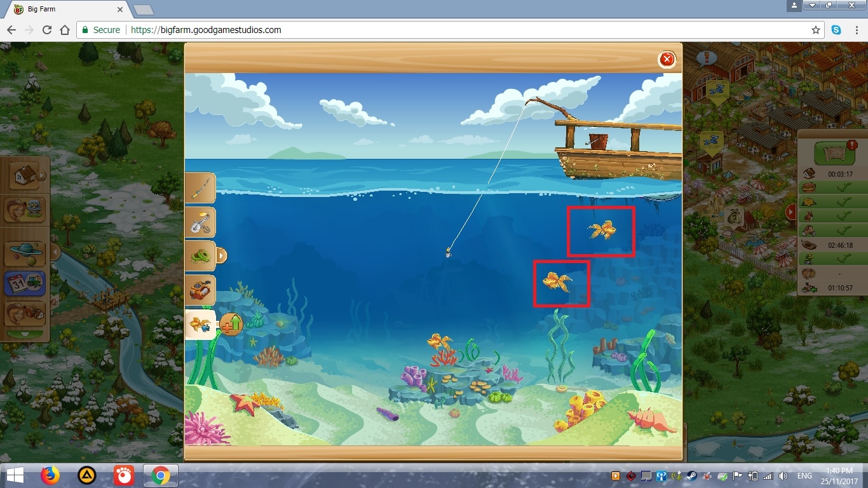Click the fishing hook at the line's end
The width and height of the screenshot is (868, 488).
pos(448,252)
